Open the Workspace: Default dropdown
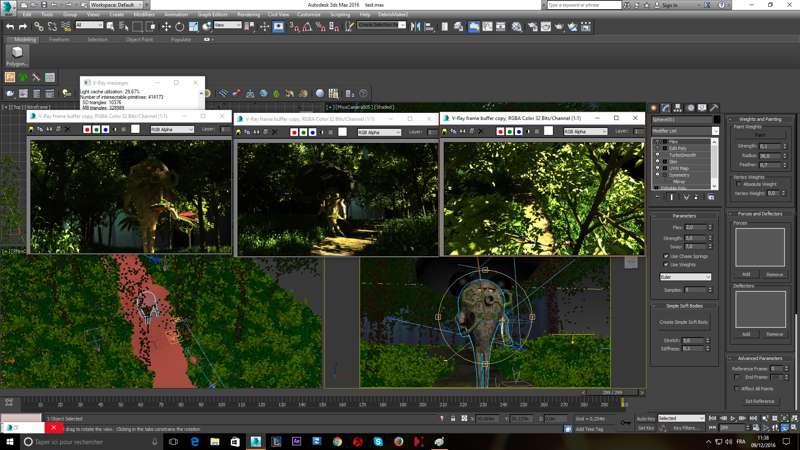800x450 pixels. (x=118, y=5)
